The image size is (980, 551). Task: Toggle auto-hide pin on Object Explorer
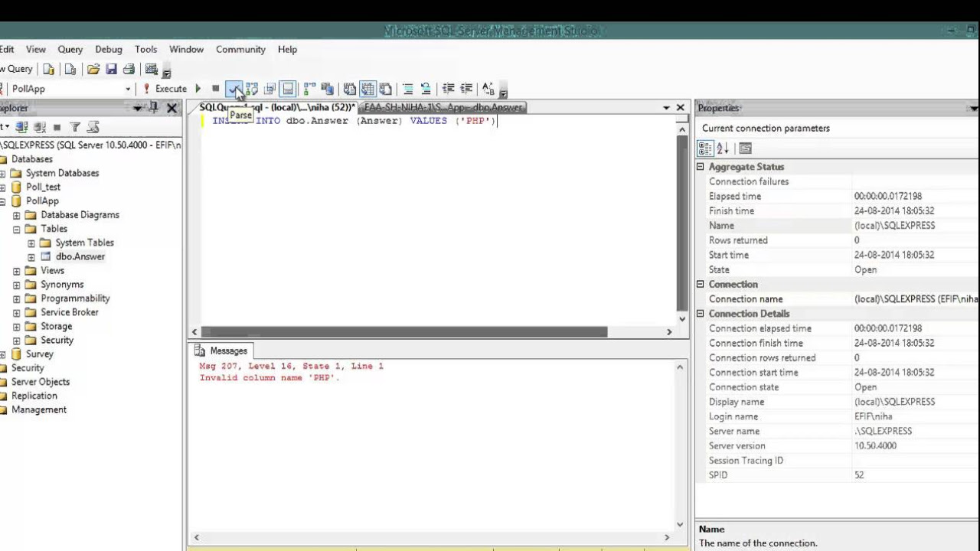point(153,108)
